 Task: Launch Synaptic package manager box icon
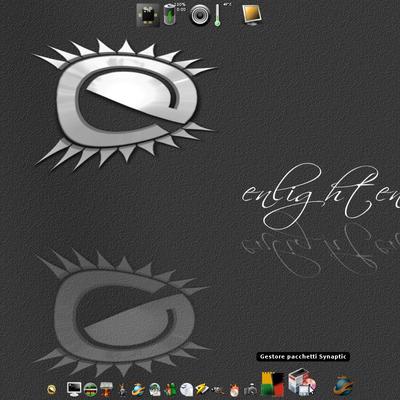coord(302,382)
